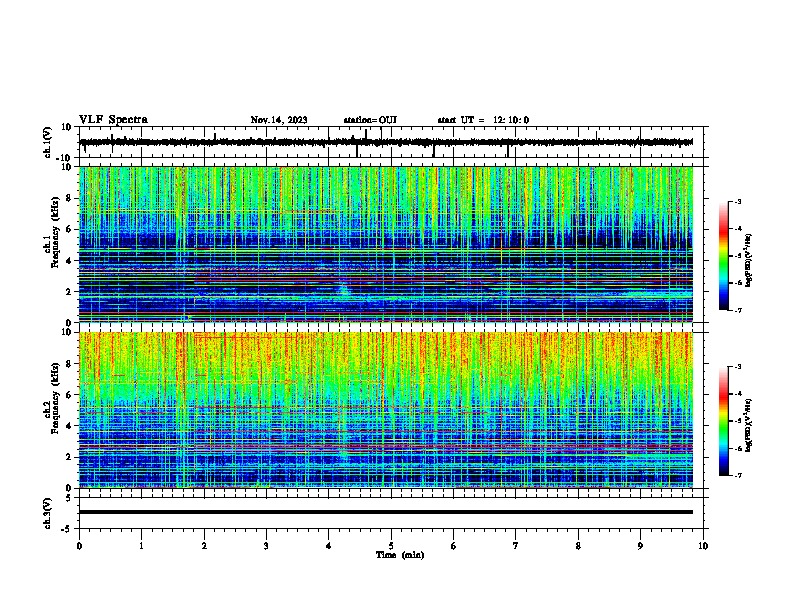Viewport: 792px width, 612px height.
Task: Click the "station=OUI" header label
Action: [x=370, y=120]
